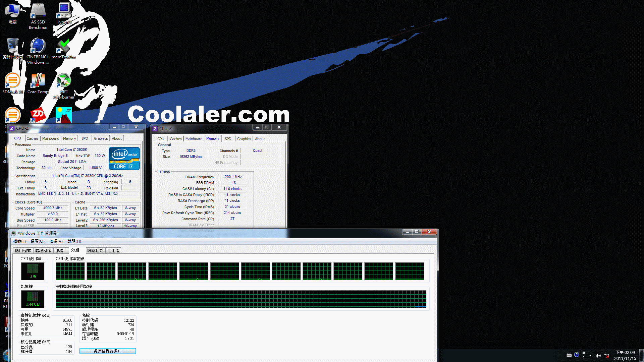The width and height of the screenshot is (644, 362).
Task: Click the CPU-Z CPU tab
Action: click(18, 138)
